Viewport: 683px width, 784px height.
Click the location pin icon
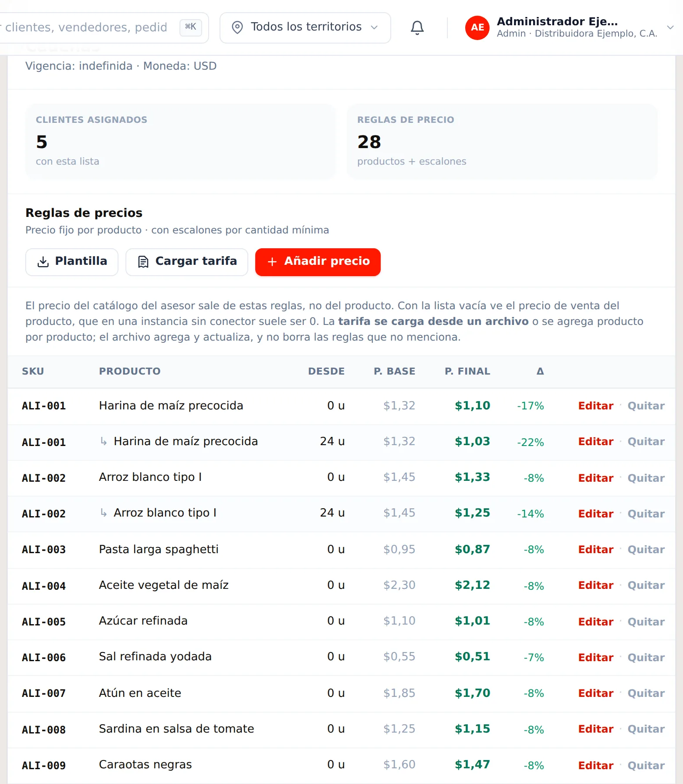(x=237, y=27)
